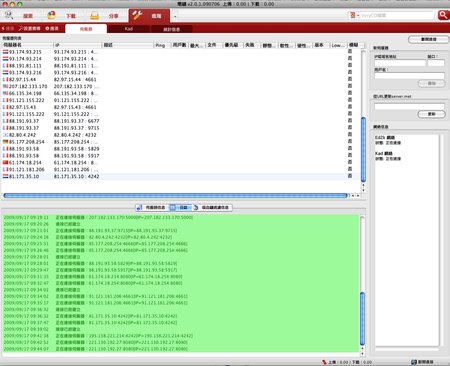Sort by the IP column header

tap(77, 45)
